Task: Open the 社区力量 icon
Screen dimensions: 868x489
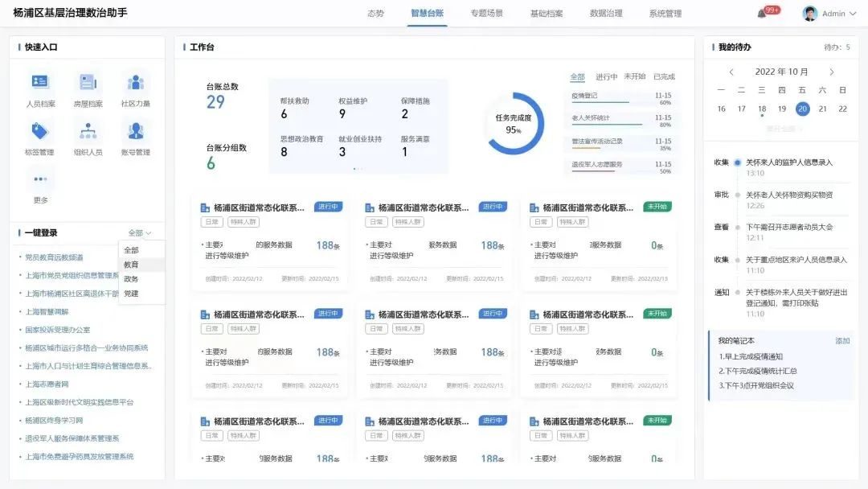Action: pos(136,82)
